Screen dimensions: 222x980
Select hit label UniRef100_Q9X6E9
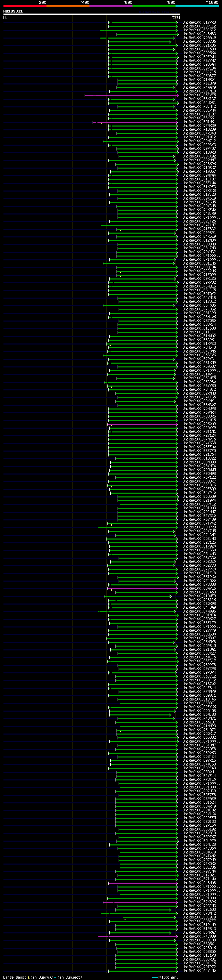[x=199, y=198]
